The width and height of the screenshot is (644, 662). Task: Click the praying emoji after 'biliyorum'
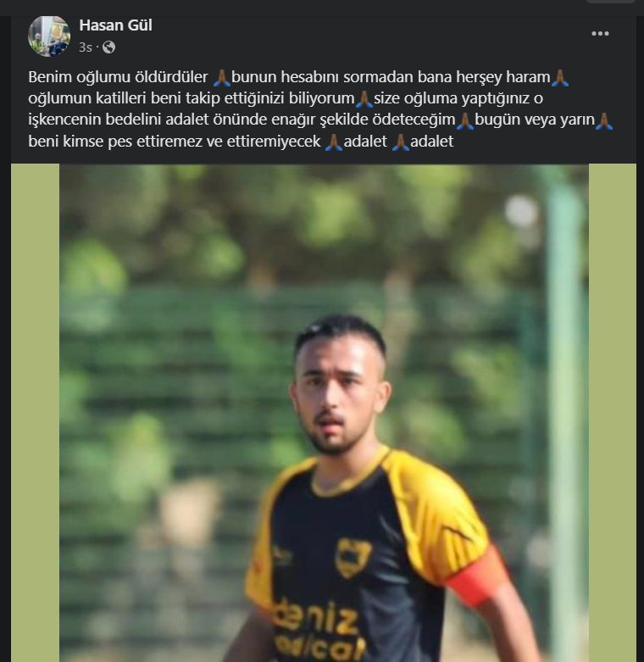coord(364,99)
